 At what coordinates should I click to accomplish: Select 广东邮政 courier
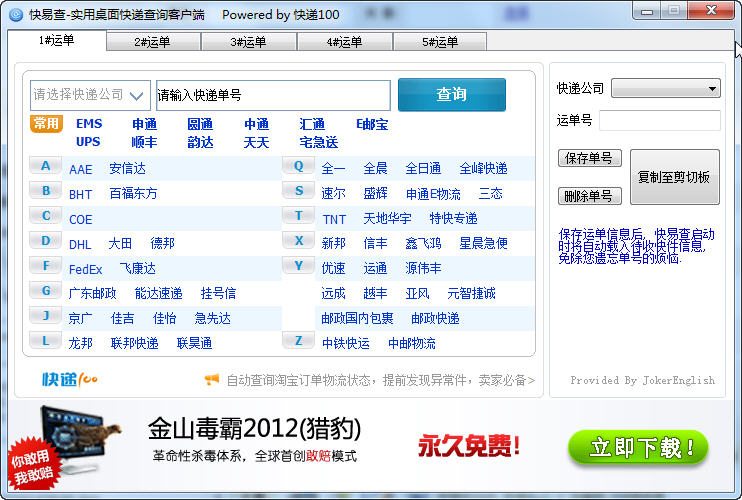click(x=92, y=293)
